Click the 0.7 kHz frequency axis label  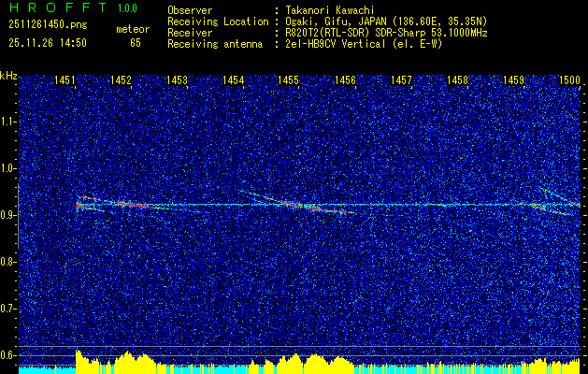coord(7,309)
